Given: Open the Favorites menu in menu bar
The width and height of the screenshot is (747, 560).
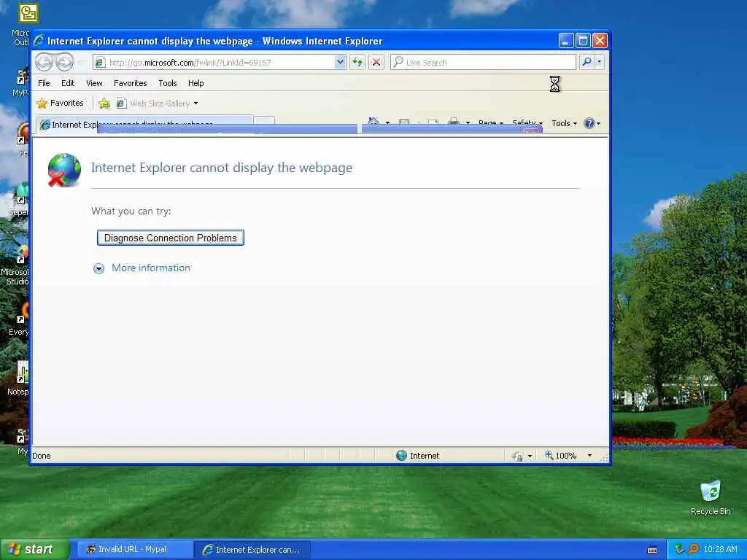Looking at the screenshot, I should pos(130,83).
